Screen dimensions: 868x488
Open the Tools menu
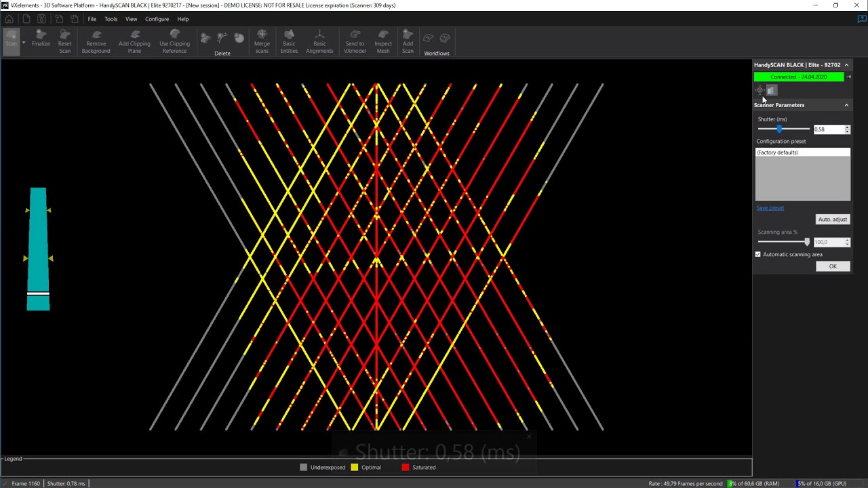pos(111,19)
